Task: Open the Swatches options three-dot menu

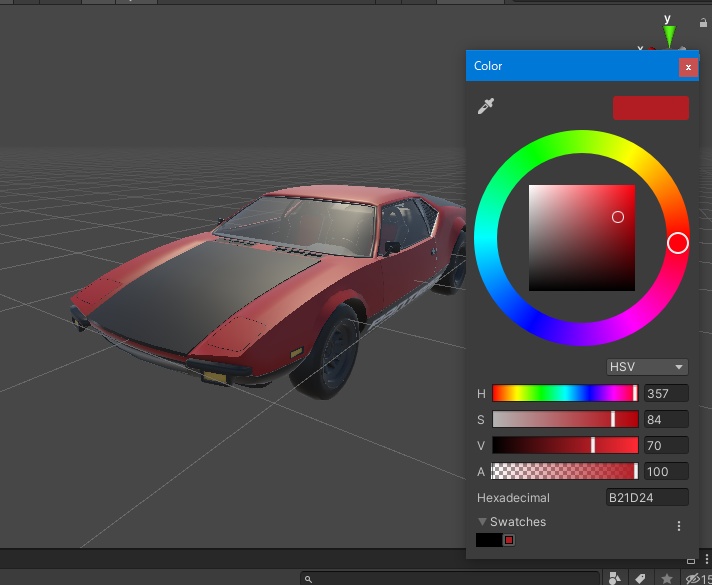Action: (679, 526)
